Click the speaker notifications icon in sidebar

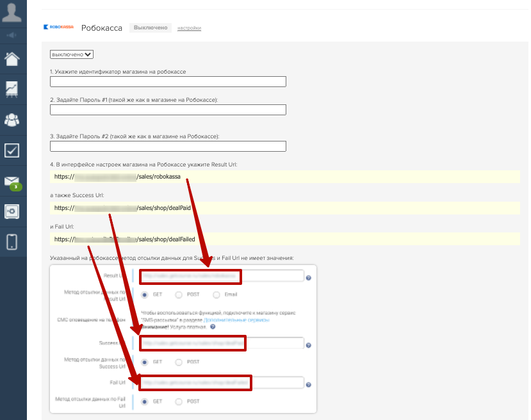tap(13, 35)
